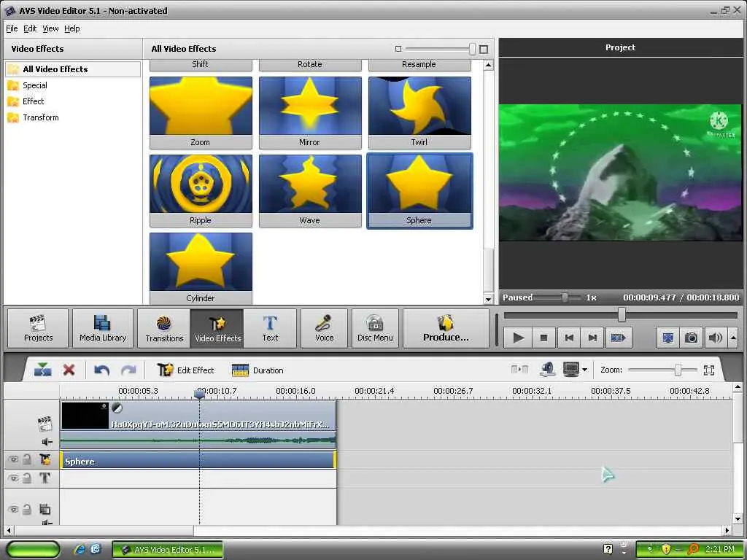
Task: Lock the video overlay track
Action: click(27, 510)
